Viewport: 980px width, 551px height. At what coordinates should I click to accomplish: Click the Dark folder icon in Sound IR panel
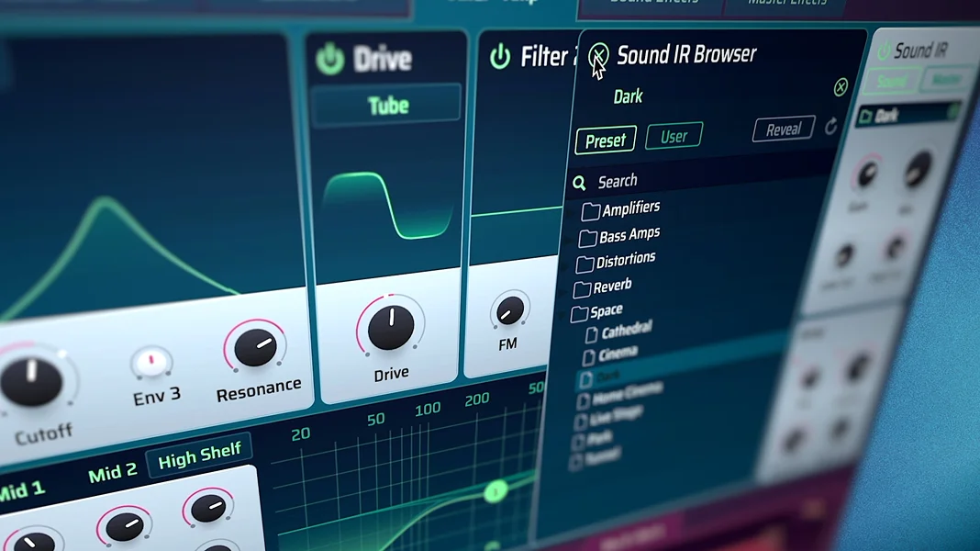[x=864, y=117]
